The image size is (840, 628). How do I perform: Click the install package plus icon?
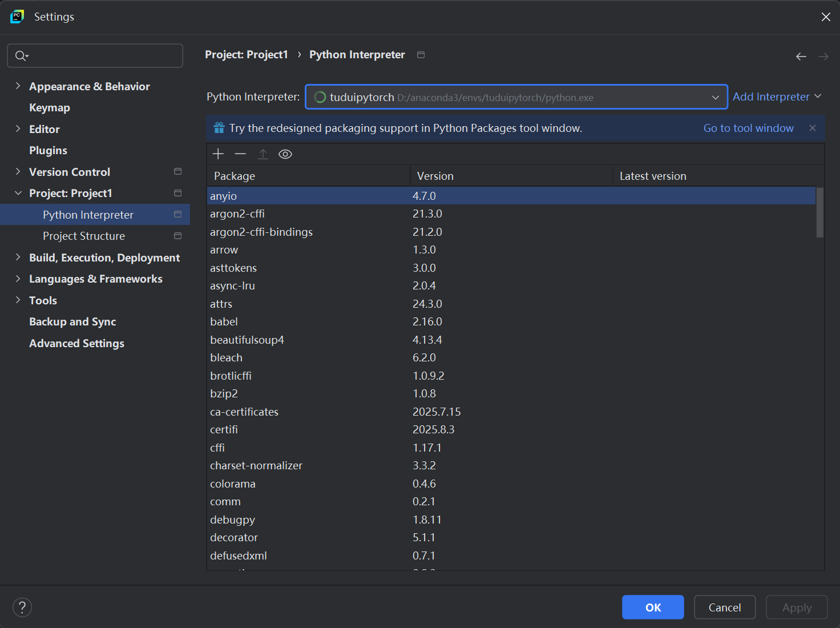point(218,154)
